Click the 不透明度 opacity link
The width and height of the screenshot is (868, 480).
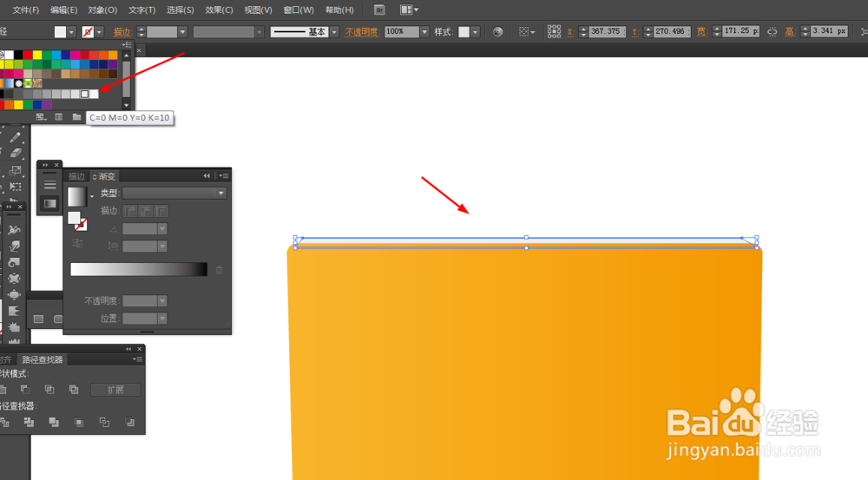[361, 32]
